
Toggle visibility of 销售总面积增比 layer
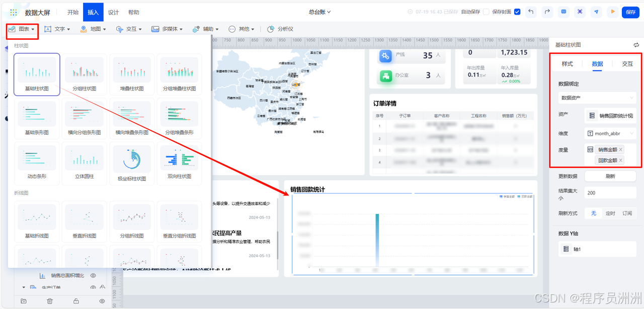(x=93, y=276)
